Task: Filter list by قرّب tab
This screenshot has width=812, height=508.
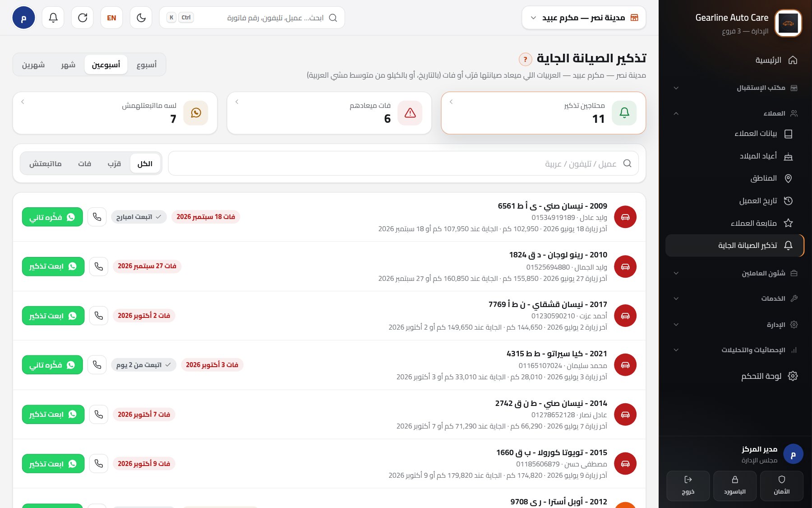Action: click(x=114, y=163)
